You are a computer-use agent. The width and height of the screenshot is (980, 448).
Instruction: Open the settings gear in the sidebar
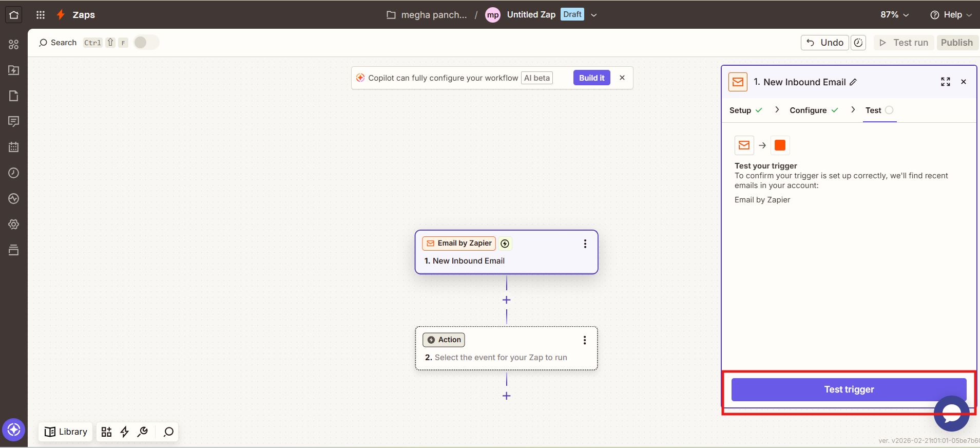tap(14, 225)
